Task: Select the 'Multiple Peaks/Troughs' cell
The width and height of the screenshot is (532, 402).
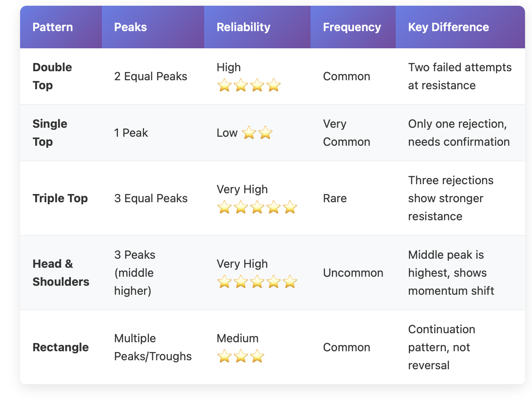Action: coord(153,347)
